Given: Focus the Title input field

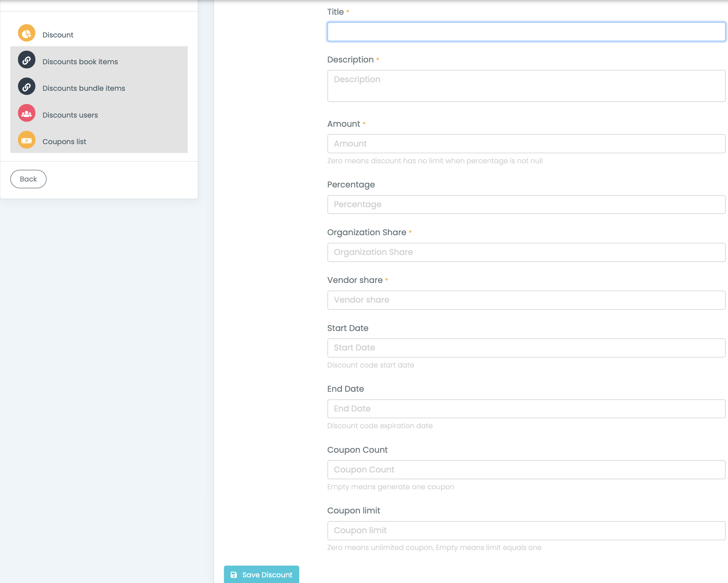Looking at the screenshot, I should (x=526, y=32).
